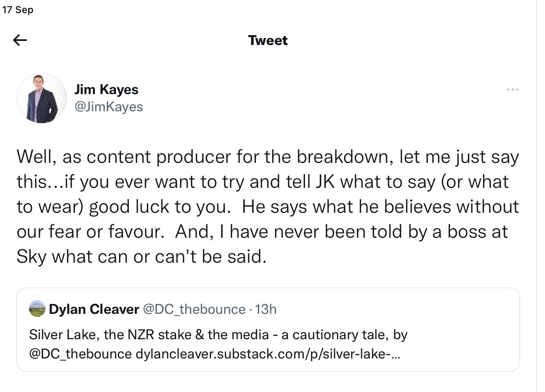Click the main tweet body text
Screen dimensions: 545x392
coord(268,207)
